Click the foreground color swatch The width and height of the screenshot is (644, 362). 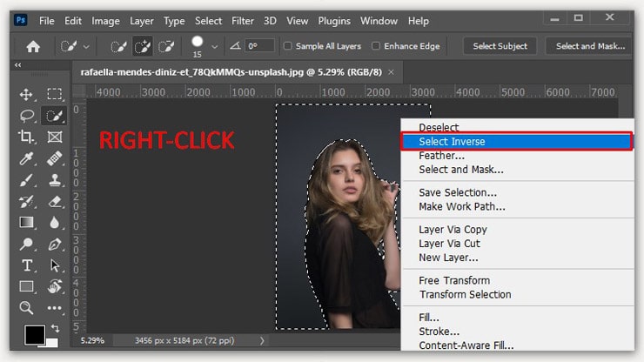33,335
